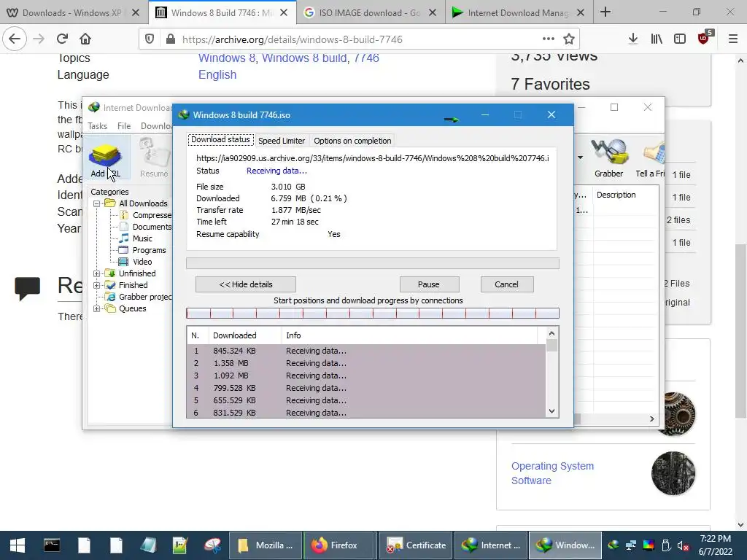Open the Windows Start menu
This screenshot has height=560, width=747.
coord(18,545)
